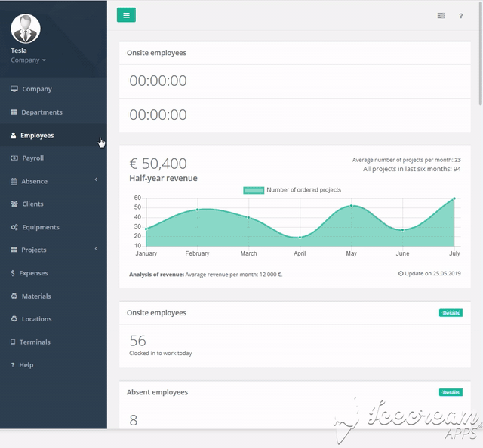Open Locations in the sidebar
Viewport: 483px width, 448px height.
point(54,319)
